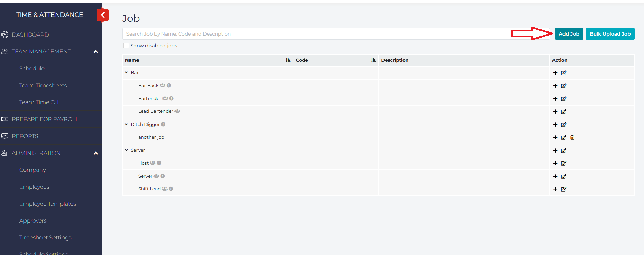
Task: Collapse sidebar with the red arrow button
Action: click(103, 15)
